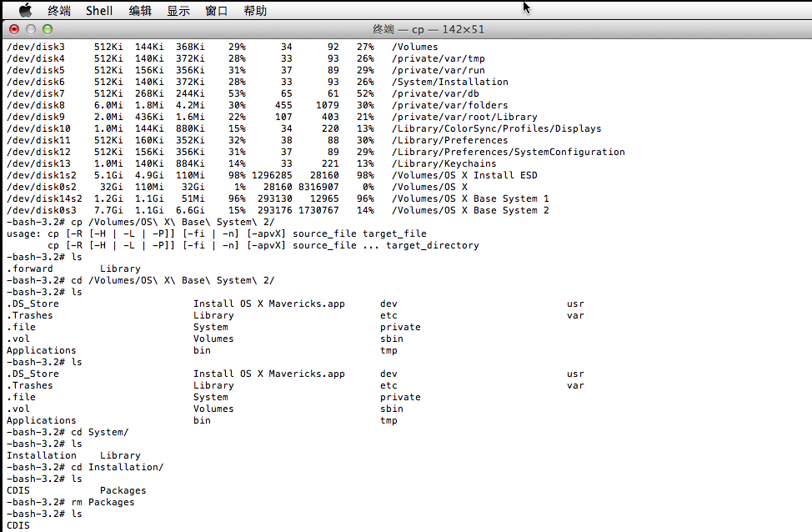Click the 'cd Installation/' command line

point(118,467)
